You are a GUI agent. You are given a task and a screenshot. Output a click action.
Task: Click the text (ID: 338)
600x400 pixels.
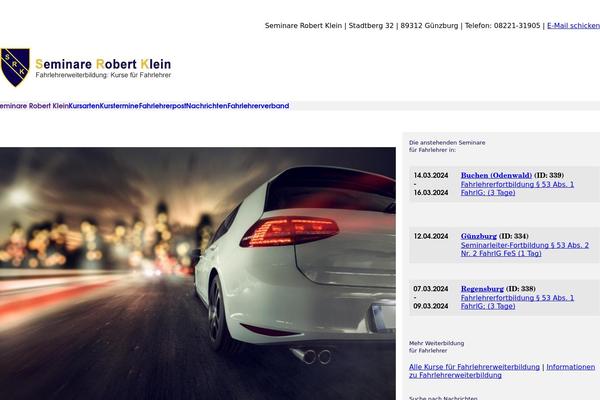coord(520,289)
